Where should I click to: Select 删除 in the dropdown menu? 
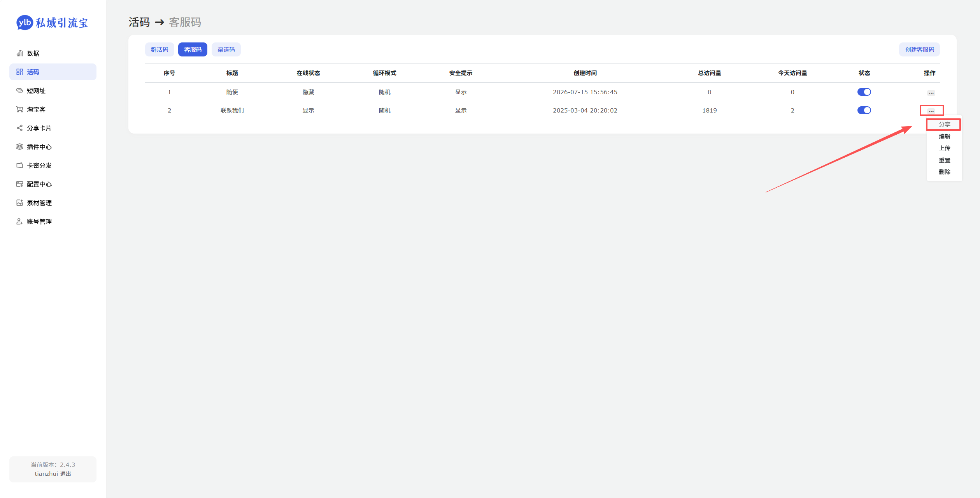(944, 172)
